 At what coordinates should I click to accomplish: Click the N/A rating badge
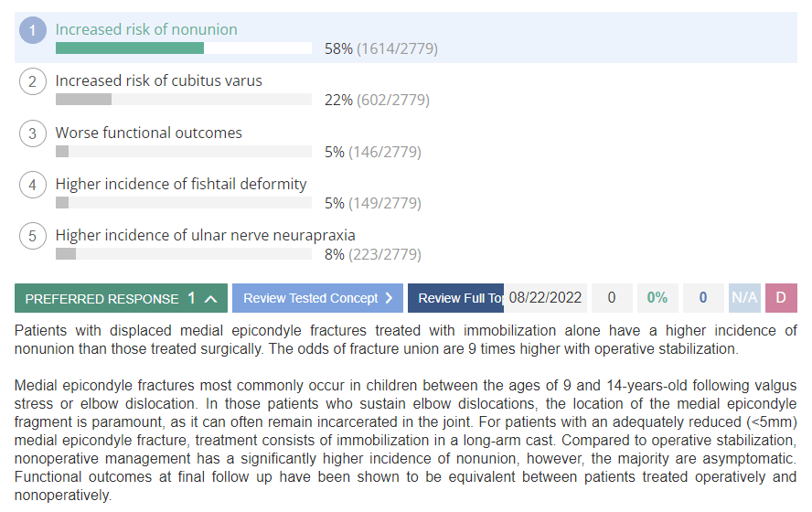point(744,298)
